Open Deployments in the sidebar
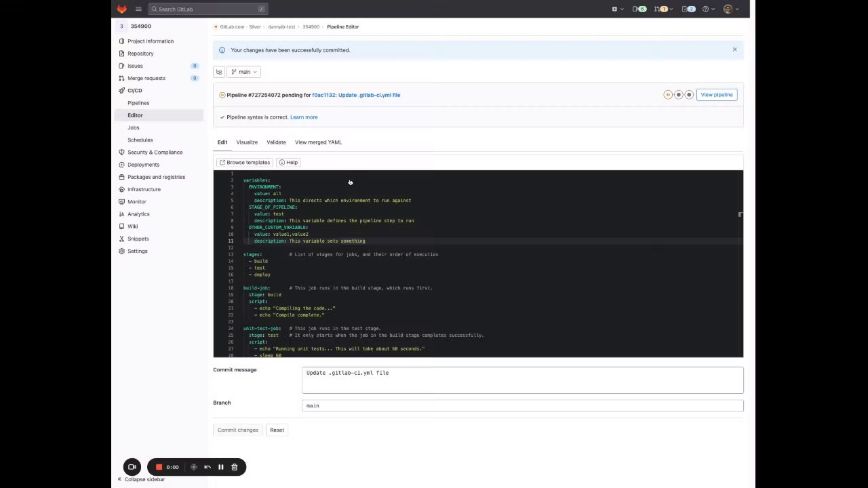868x488 pixels. [x=143, y=165]
